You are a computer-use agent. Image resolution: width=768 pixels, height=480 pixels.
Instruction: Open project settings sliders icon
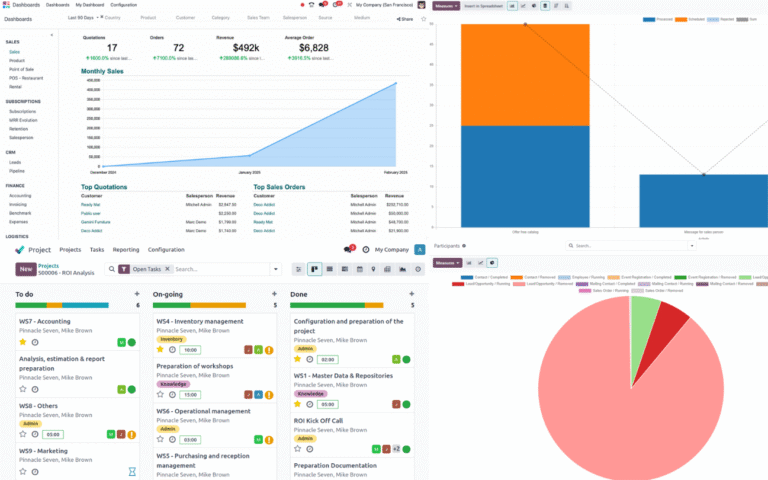click(298, 269)
